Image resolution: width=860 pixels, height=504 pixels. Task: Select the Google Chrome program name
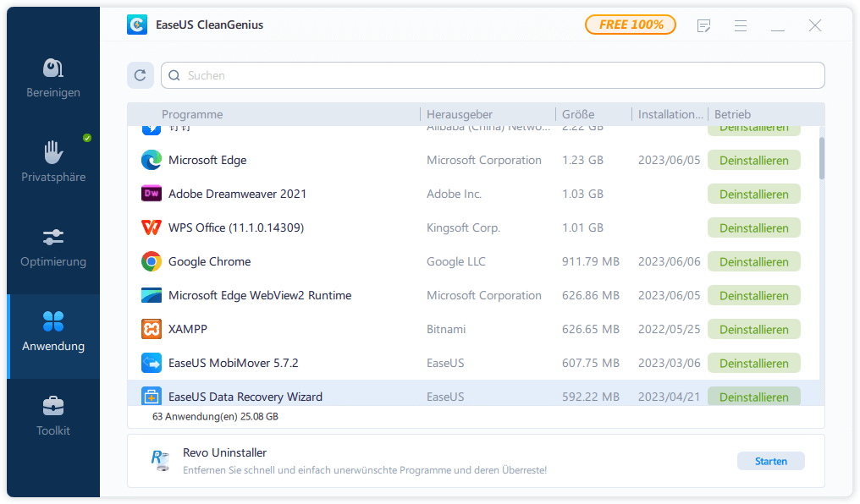[x=210, y=262]
